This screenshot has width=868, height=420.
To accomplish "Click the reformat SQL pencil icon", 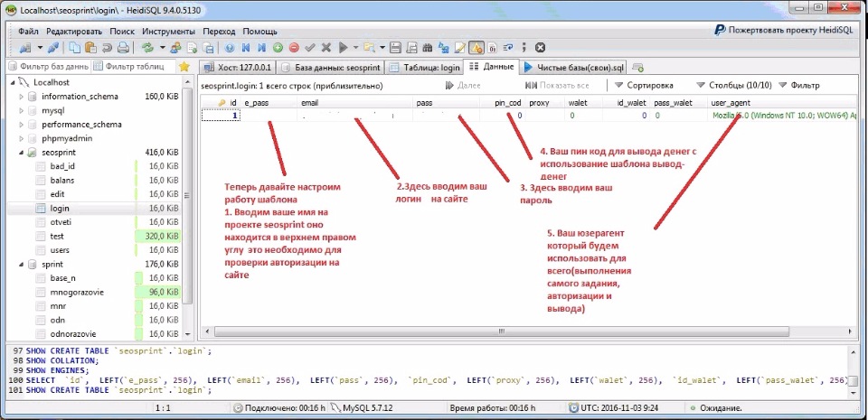I will (459, 48).
